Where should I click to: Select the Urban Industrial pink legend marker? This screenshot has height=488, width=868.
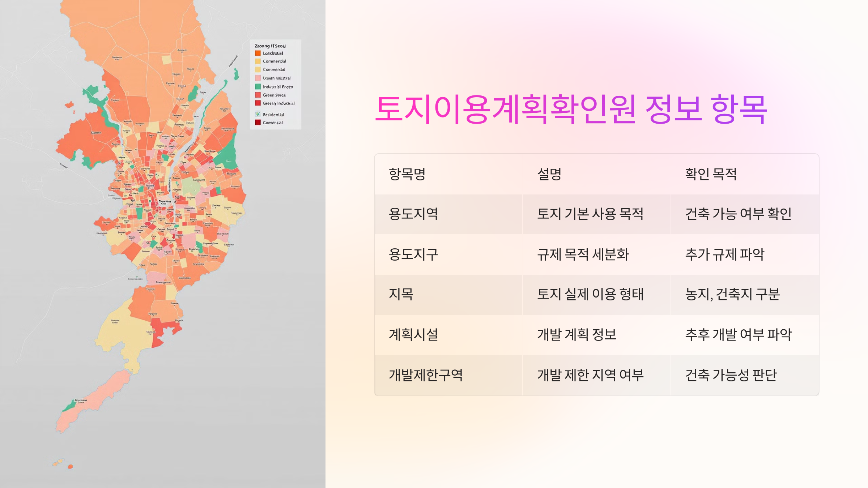[258, 78]
